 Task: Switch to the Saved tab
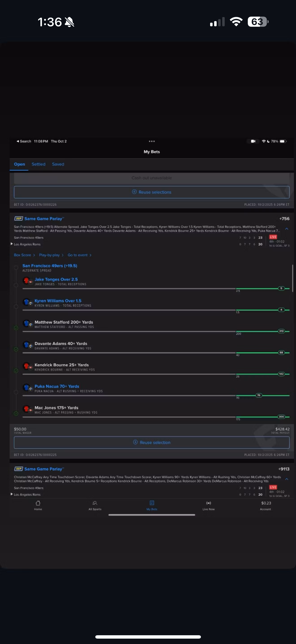[x=58, y=164]
